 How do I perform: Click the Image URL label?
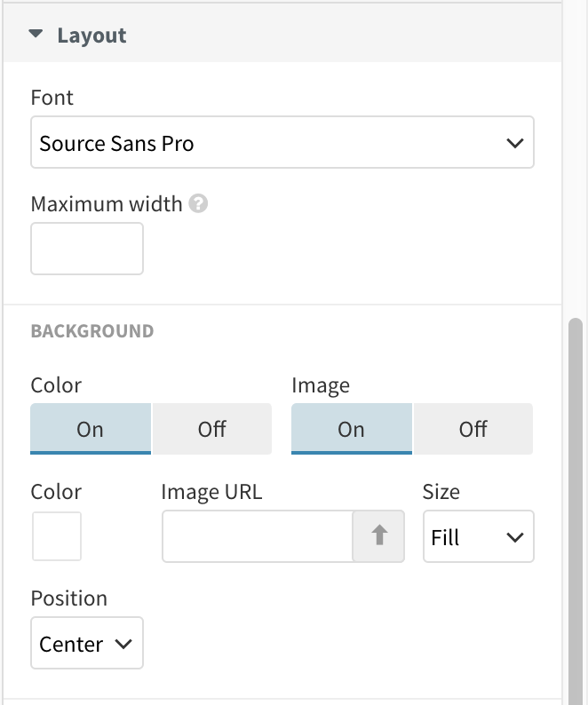[x=211, y=492]
